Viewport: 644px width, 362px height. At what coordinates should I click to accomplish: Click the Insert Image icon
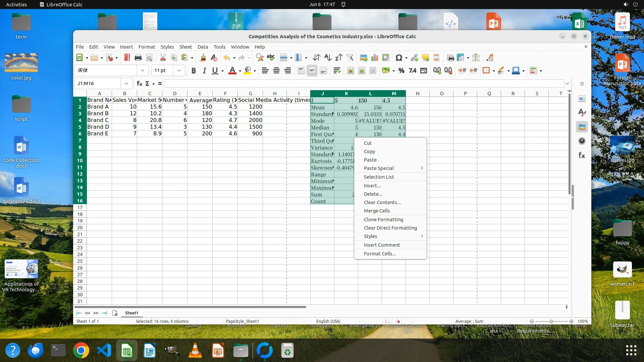click(363, 58)
